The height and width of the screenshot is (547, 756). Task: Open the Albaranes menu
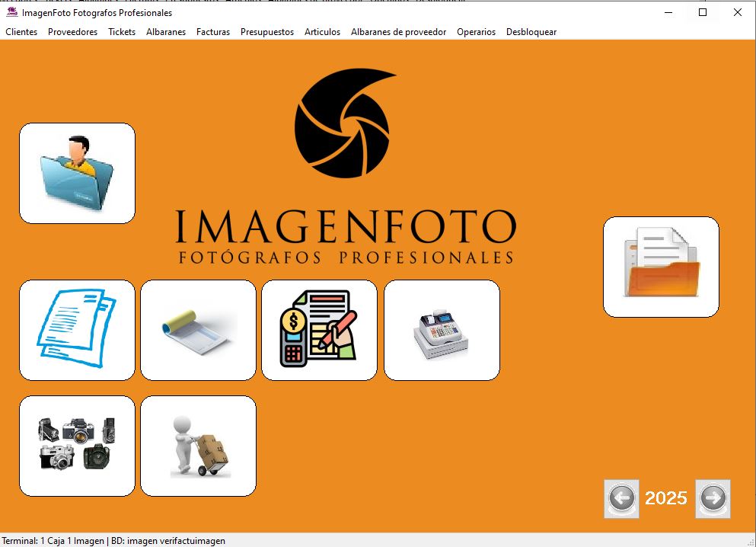point(166,32)
